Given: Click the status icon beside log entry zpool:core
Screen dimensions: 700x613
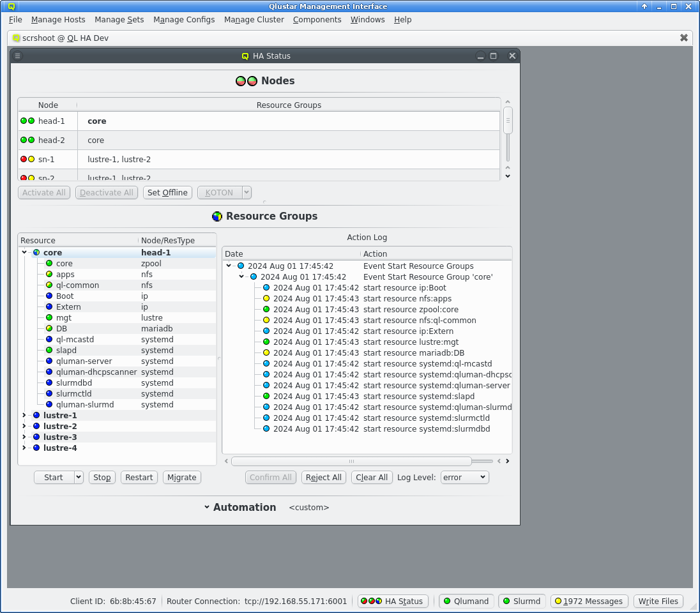Looking at the screenshot, I should click(x=266, y=310).
